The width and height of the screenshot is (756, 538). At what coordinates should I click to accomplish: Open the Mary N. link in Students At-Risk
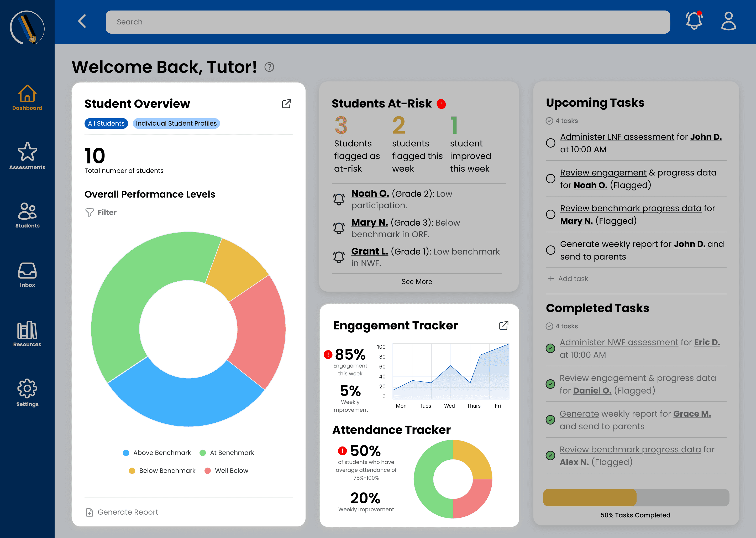click(369, 222)
